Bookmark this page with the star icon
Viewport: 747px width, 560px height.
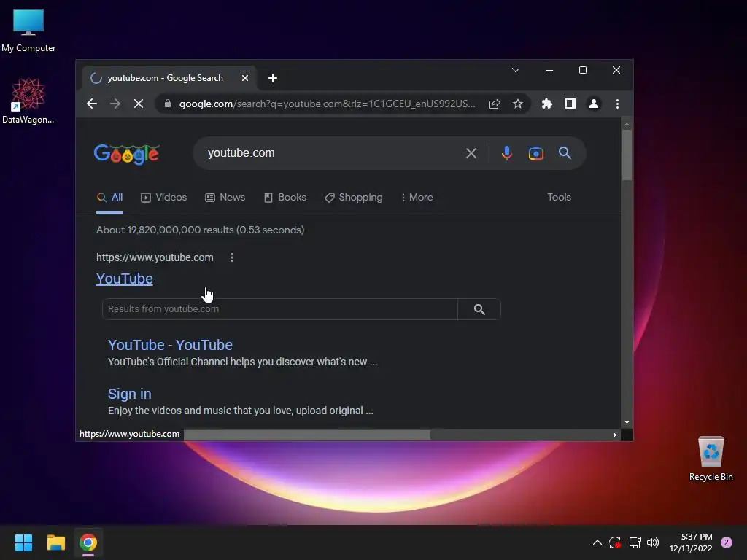518,104
